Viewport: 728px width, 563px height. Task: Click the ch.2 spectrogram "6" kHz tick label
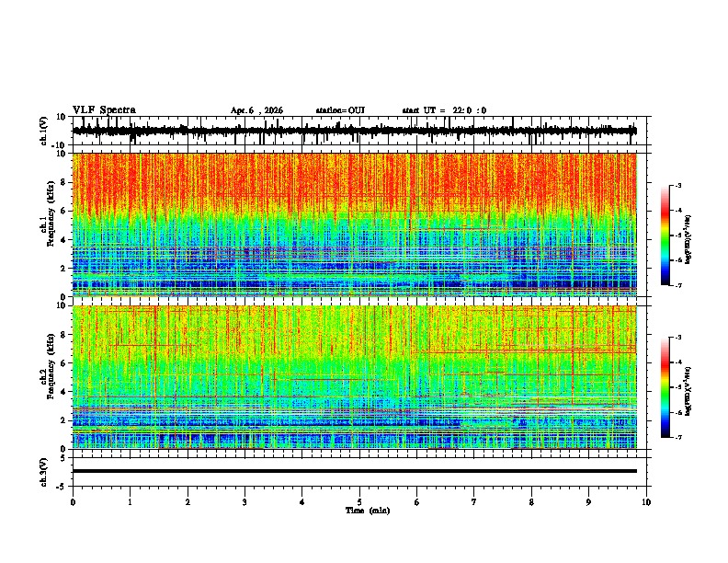pyautogui.click(x=63, y=363)
